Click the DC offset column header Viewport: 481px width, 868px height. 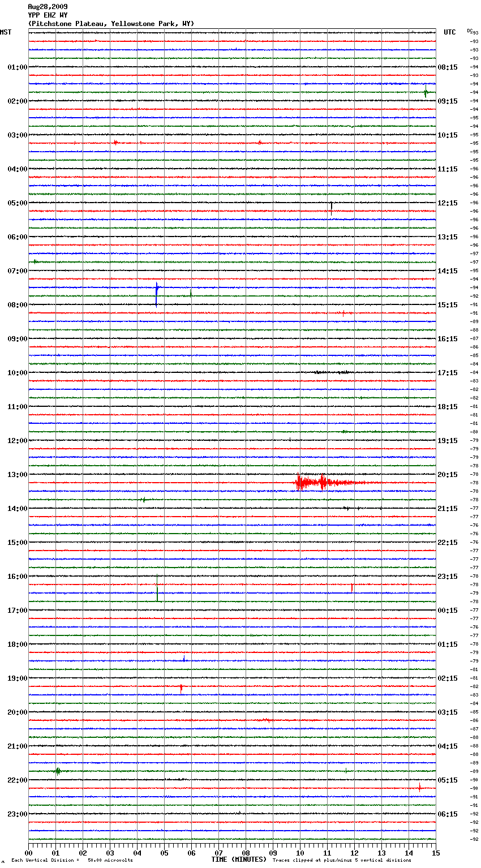pos(470,31)
